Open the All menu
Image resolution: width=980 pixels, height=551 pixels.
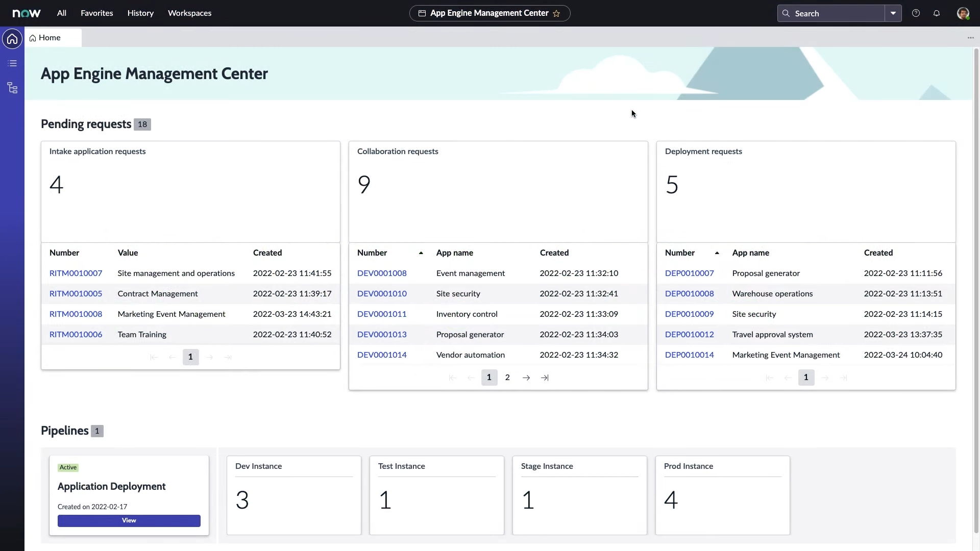(x=62, y=13)
